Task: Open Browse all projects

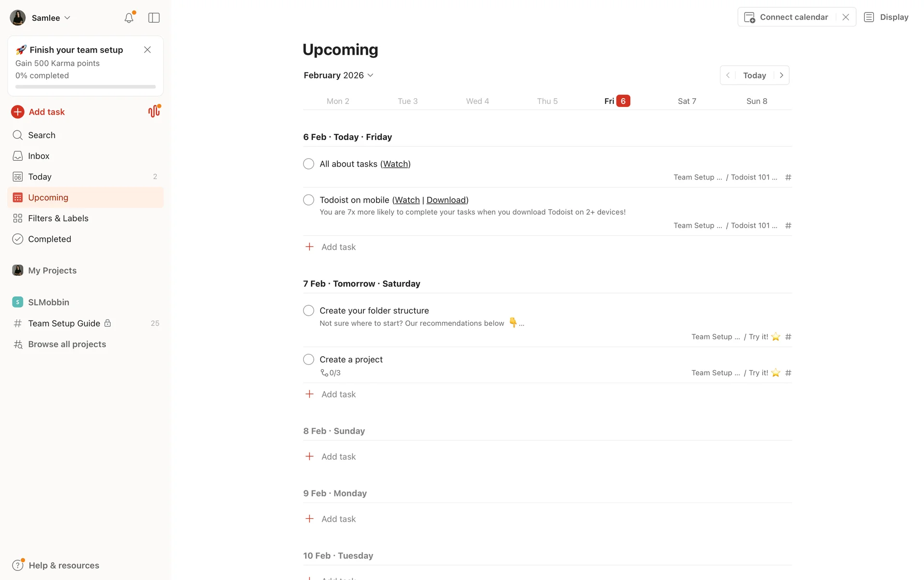Action: tap(67, 344)
